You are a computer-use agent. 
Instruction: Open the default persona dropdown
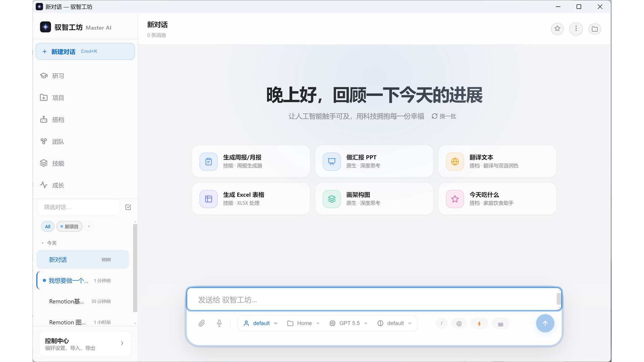[261, 323]
